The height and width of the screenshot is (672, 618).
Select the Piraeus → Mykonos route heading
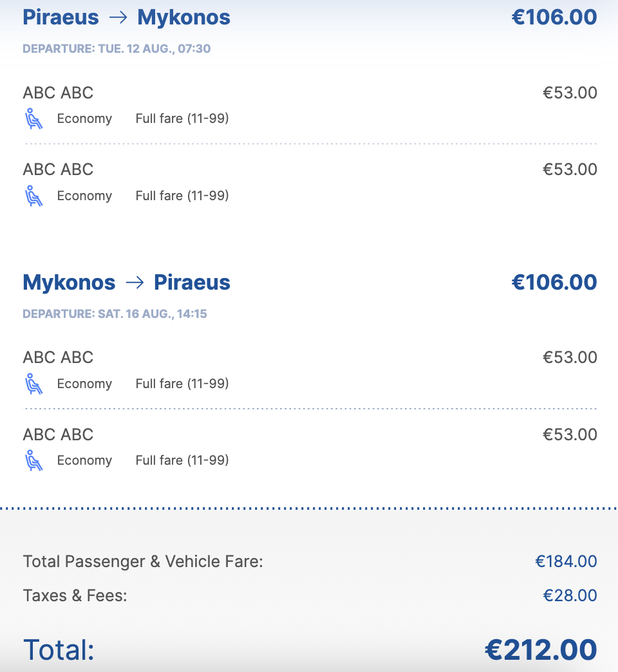coord(126,17)
